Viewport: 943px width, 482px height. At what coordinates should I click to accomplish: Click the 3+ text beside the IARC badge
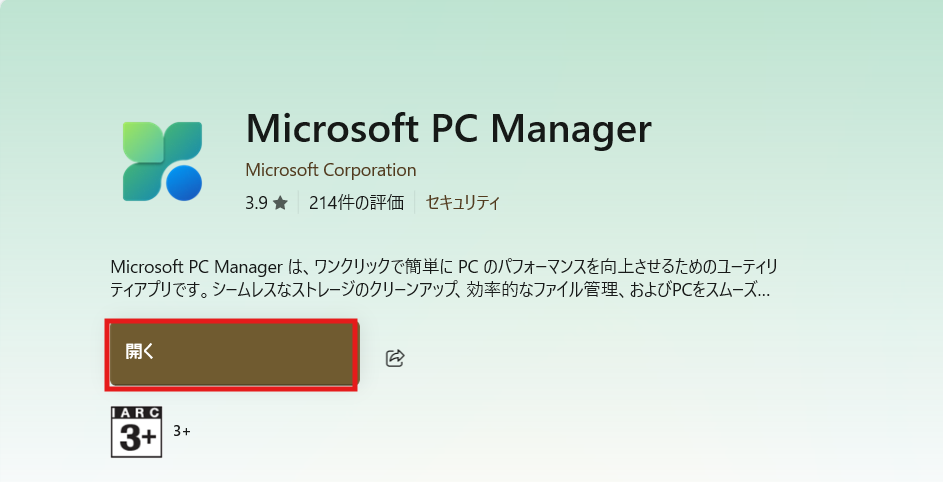pyautogui.click(x=182, y=431)
